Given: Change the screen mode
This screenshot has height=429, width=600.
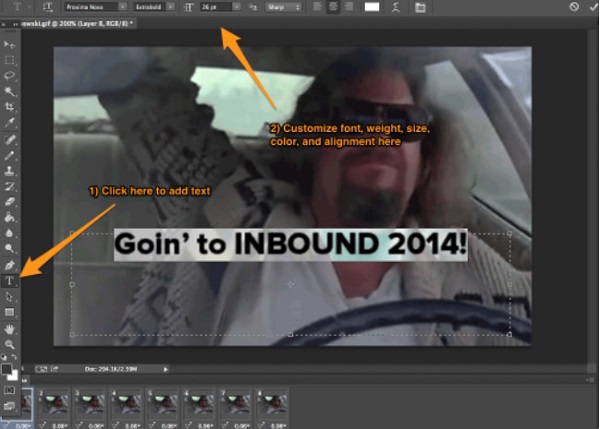Looking at the screenshot, I should pos(9,406).
